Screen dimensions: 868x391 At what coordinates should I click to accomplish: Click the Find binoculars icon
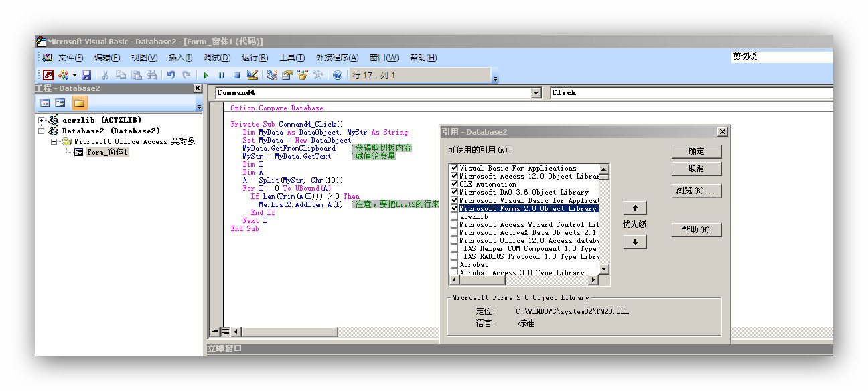click(151, 75)
